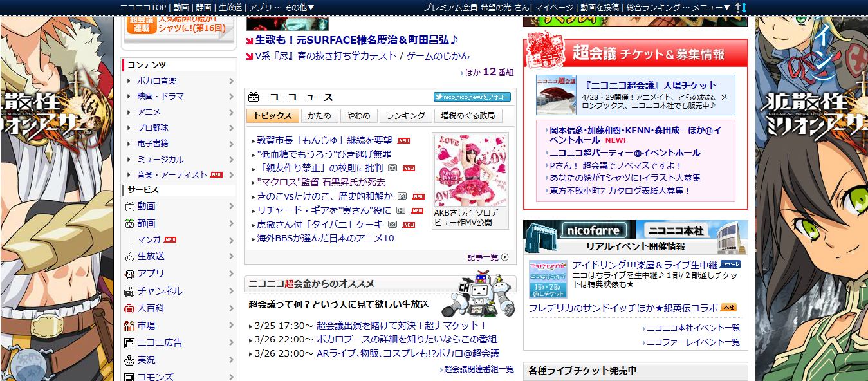Open headline "マクロス"監督 石黒昇氏が死去
This screenshot has width=868, height=381.
tap(320, 182)
